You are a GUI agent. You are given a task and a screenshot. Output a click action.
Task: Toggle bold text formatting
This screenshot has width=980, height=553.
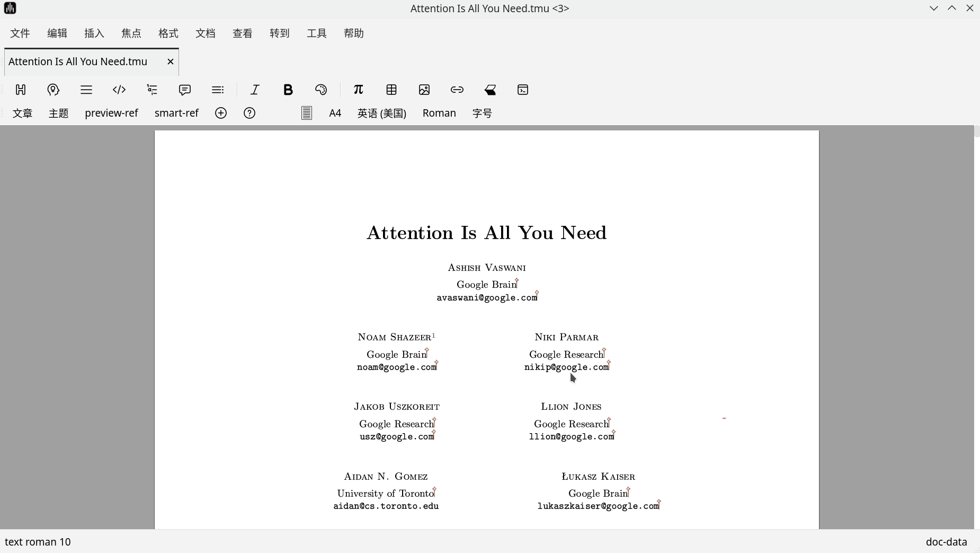pyautogui.click(x=288, y=90)
